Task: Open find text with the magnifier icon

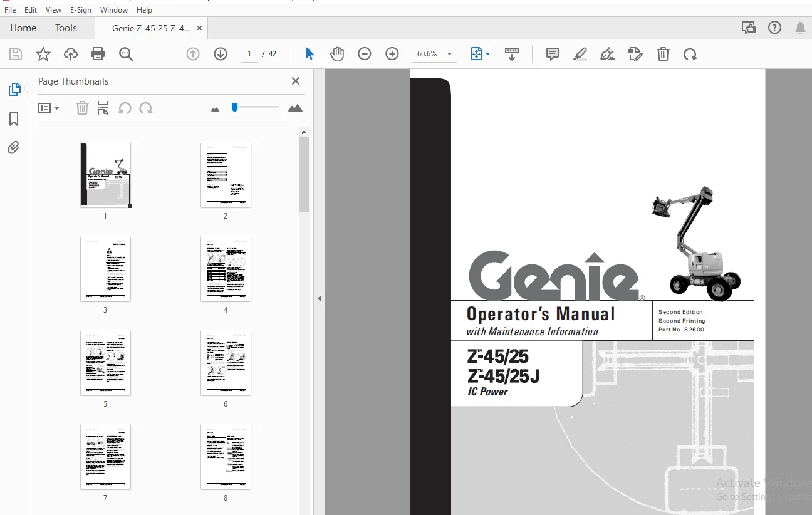Action: coord(126,54)
